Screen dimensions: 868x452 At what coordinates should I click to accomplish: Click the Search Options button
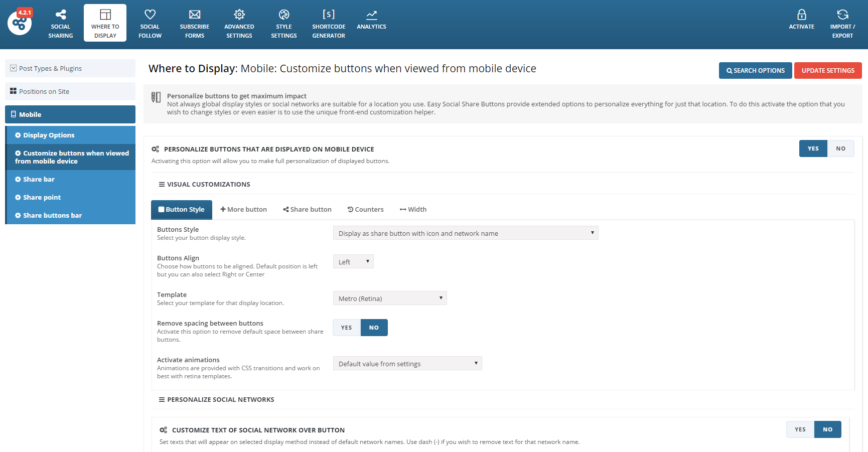click(755, 71)
